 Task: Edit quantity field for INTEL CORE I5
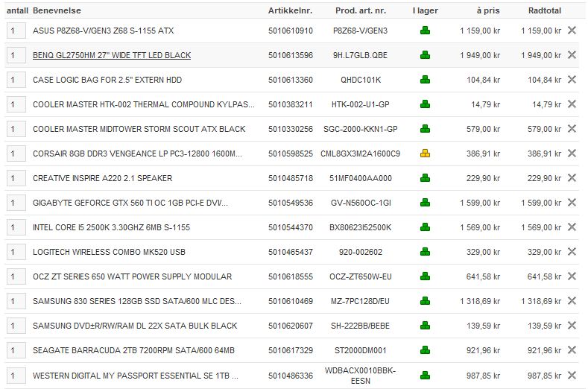point(16,227)
